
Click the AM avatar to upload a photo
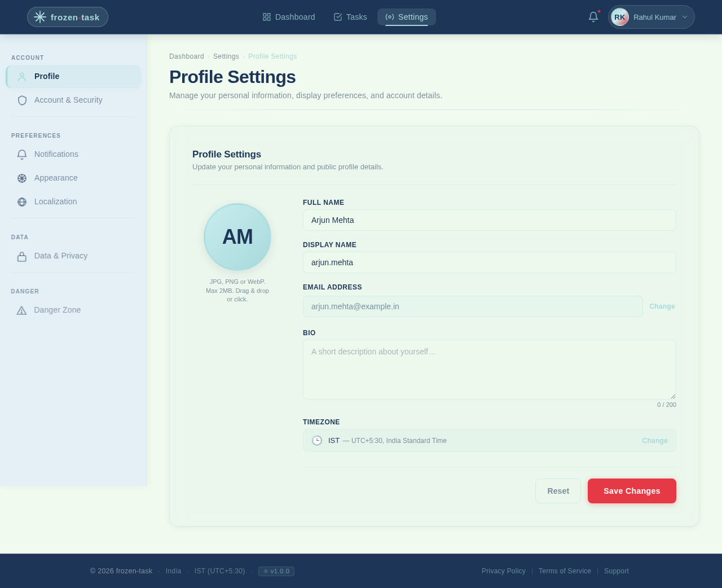[x=237, y=237]
